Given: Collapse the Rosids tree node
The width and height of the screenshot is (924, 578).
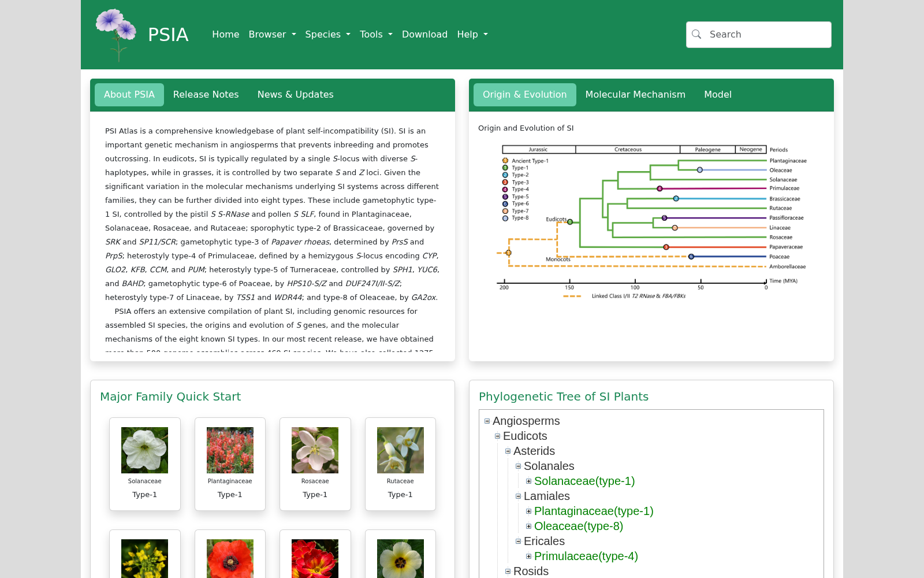Looking at the screenshot, I should tap(508, 572).
